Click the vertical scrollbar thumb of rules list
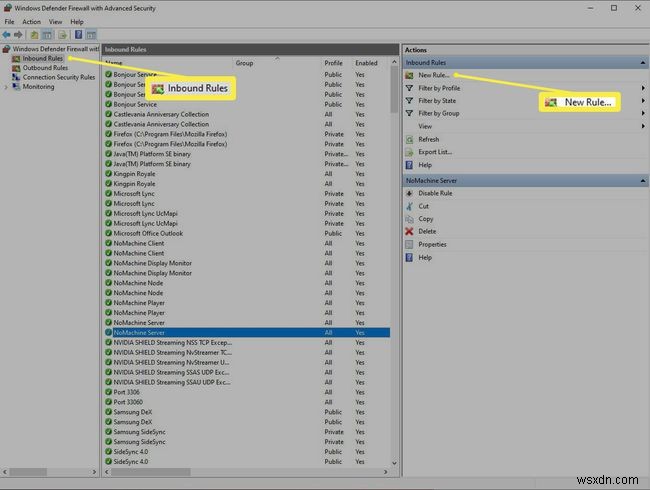 pos(394,89)
